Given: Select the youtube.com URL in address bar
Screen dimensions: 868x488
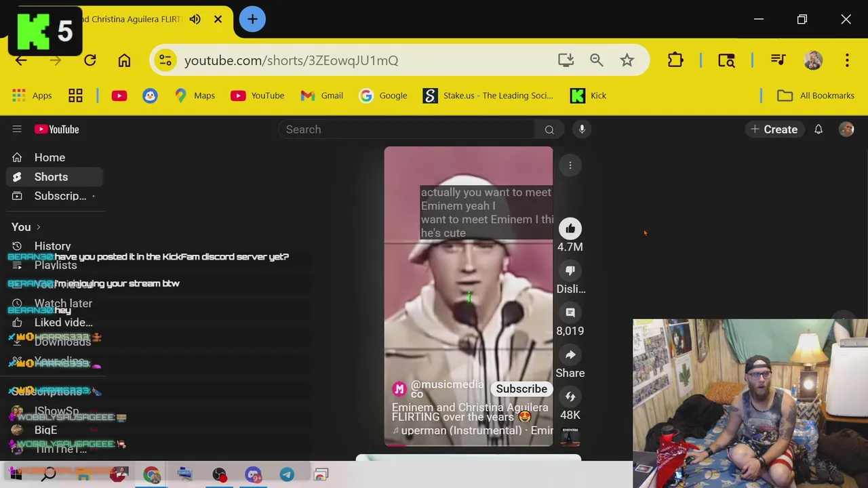Looking at the screenshot, I should tap(291, 60).
